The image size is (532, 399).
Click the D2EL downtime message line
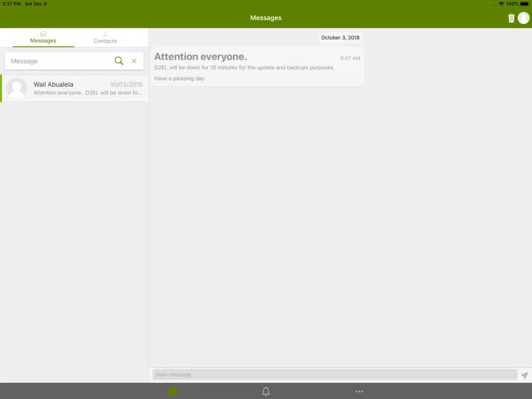pos(244,67)
